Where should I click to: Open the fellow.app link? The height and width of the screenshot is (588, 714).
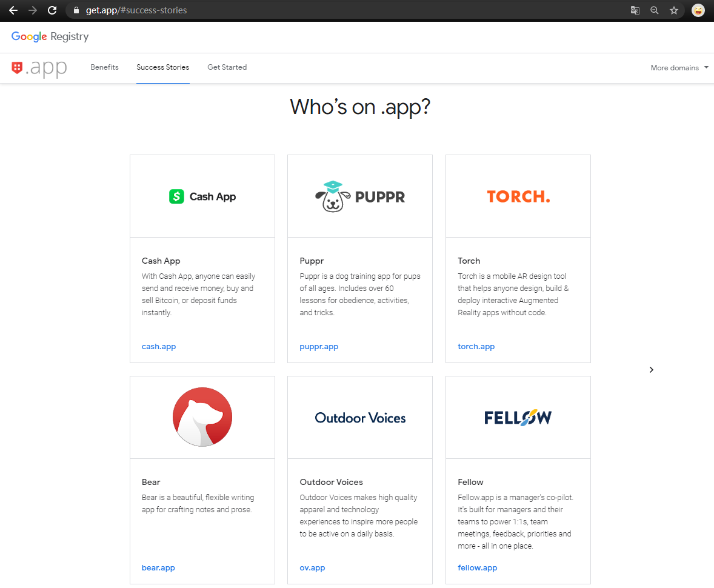pyautogui.click(x=477, y=568)
